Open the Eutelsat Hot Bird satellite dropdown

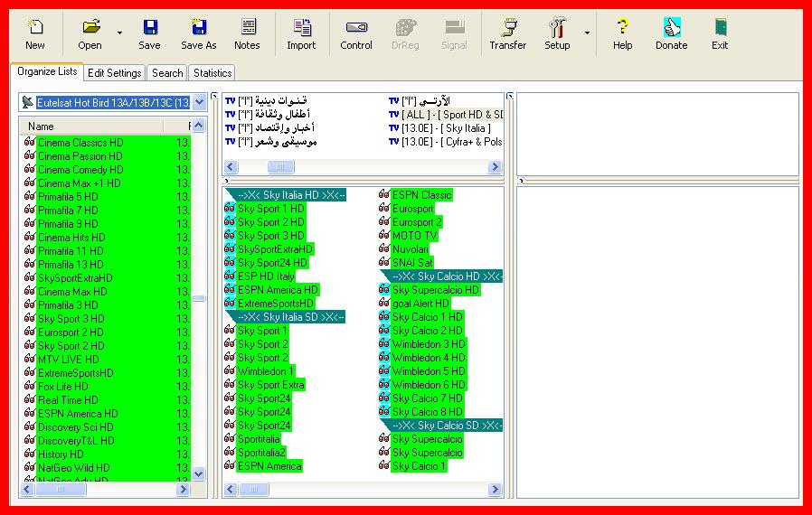click(199, 102)
